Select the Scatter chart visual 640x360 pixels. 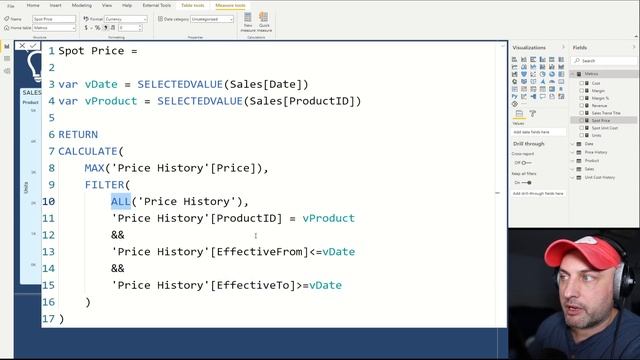533,74
